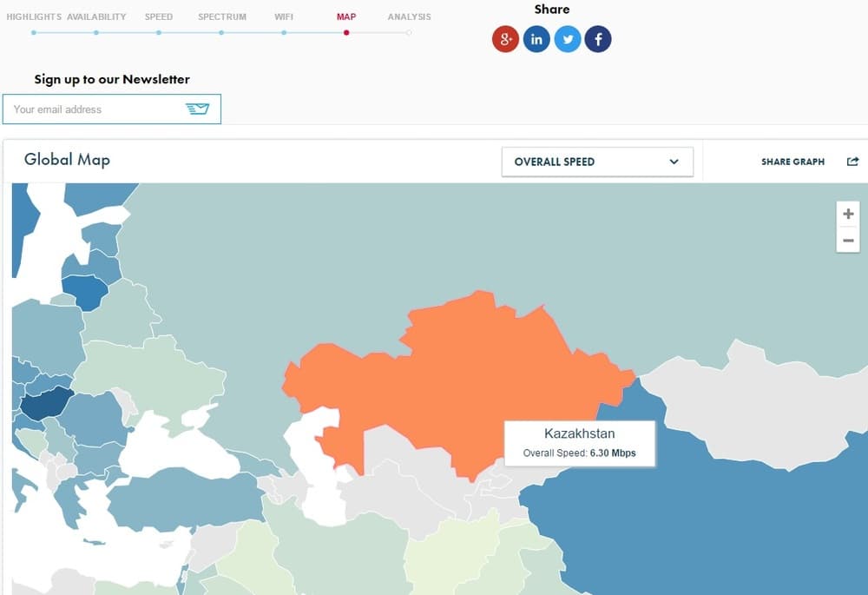Share on Facebook
868x595 pixels.
[598, 39]
